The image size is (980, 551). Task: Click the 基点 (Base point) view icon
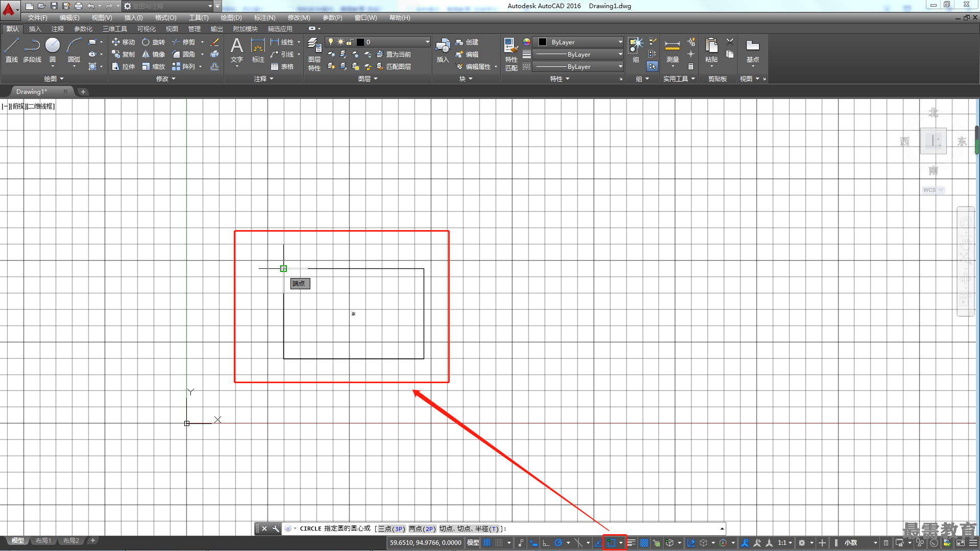click(x=753, y=51)
